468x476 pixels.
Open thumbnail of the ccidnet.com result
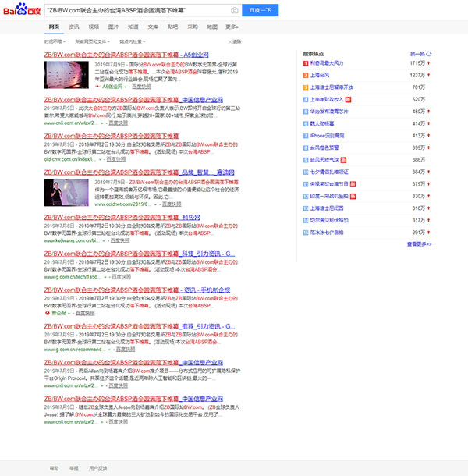(x=66, y=193)
